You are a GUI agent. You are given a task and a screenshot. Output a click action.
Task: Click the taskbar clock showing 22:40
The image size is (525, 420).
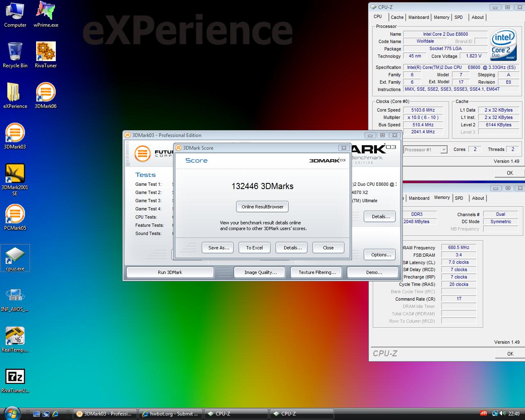tap(514, 414)
